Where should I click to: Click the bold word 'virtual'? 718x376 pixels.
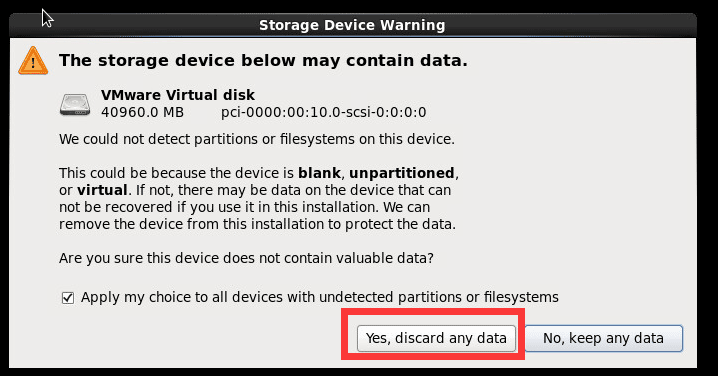102,190
